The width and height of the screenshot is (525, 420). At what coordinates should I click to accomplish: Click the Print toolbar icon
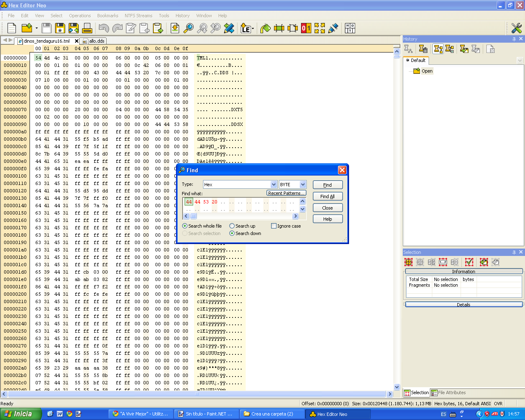(87, 28)
